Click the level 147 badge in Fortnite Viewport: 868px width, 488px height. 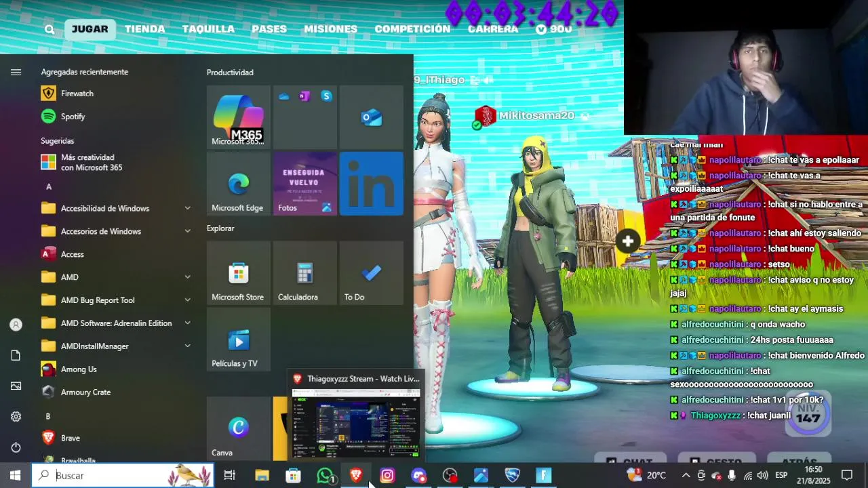click(x=808, y=413)
